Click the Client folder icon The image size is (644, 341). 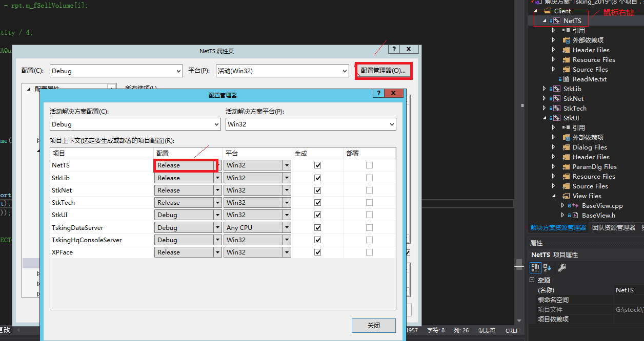coord(548,11)
